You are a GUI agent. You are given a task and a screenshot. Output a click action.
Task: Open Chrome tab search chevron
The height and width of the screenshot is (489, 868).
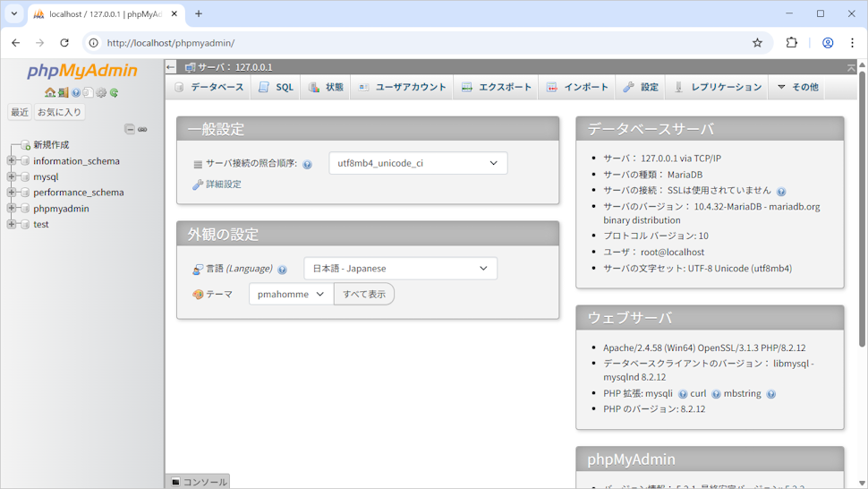tap(13, 13)
